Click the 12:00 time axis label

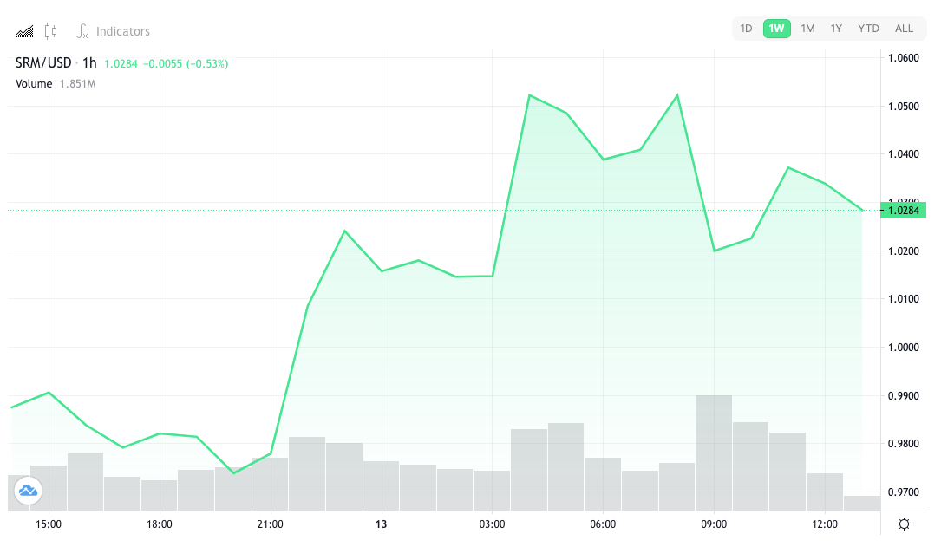point(825,524)
